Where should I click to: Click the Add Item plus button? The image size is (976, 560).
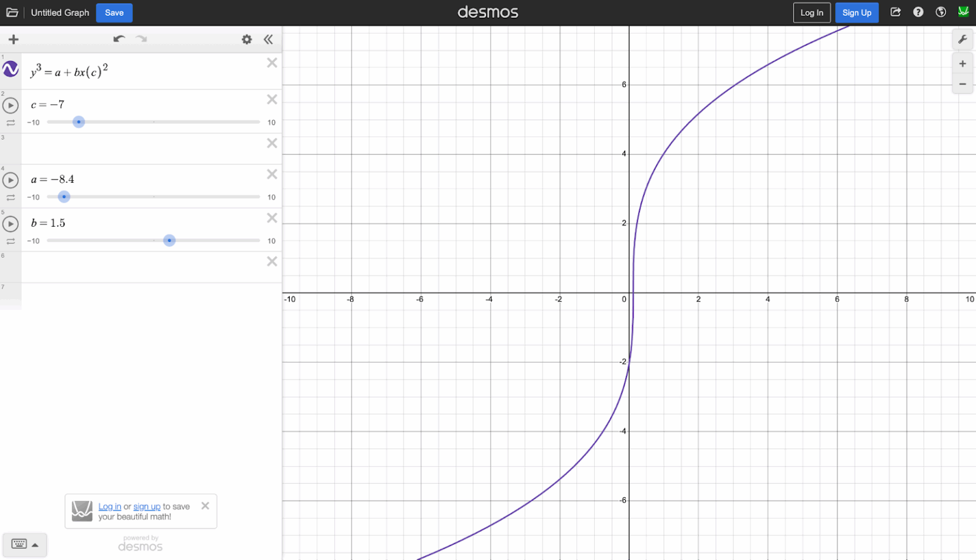[13, 39]
